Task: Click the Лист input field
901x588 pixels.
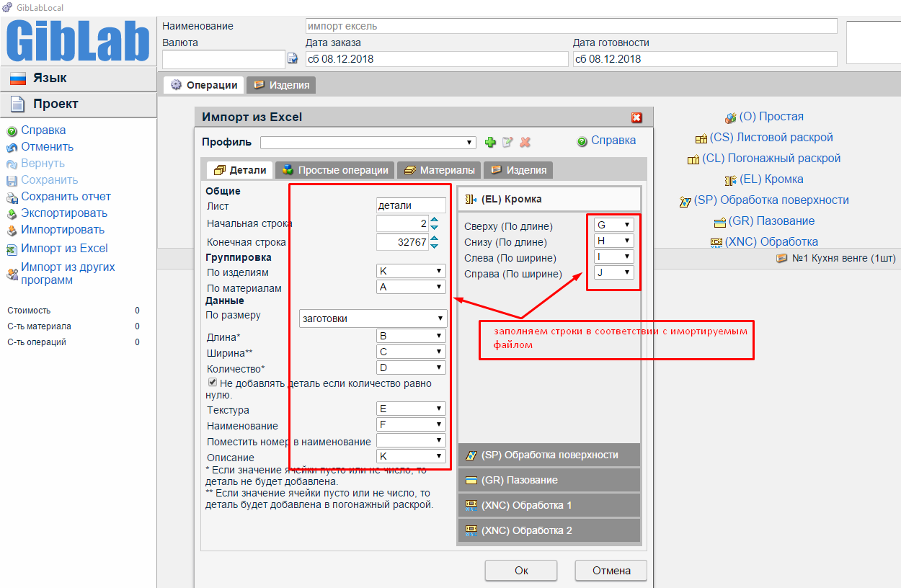Action: point(411,206)
